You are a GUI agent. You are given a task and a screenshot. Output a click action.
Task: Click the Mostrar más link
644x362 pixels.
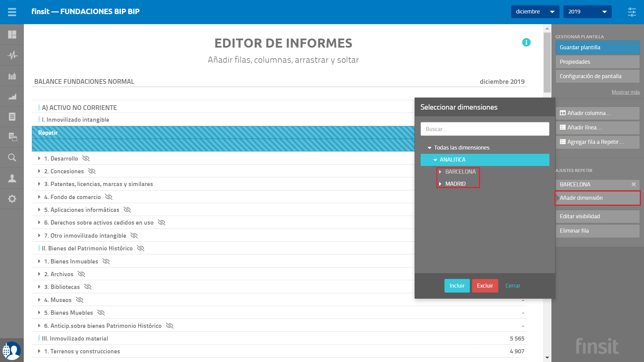tap(626, 92)
